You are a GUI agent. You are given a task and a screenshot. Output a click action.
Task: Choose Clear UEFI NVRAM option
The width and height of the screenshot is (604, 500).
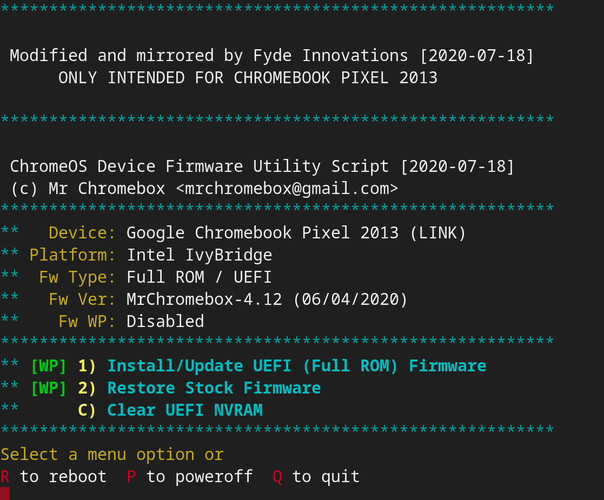click(x=185, y=410)
